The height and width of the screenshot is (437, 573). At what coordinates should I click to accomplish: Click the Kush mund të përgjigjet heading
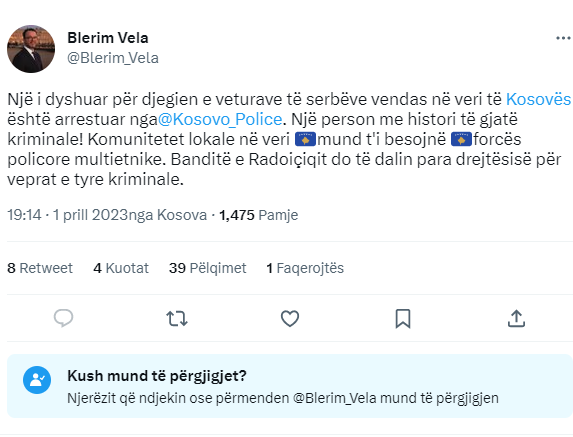[x=157, y=376]
